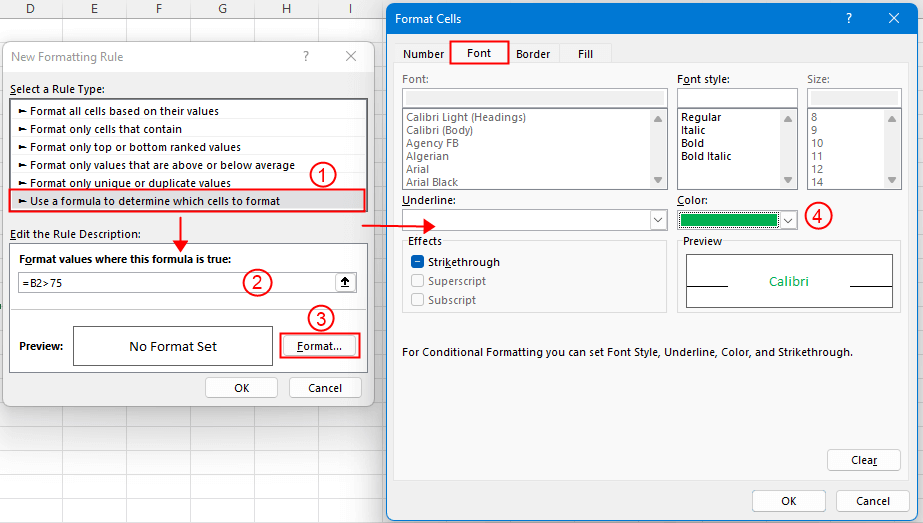Click the Format... button
Image resolution: width=923 pixels, height=523 pixels.
point(319,346)
